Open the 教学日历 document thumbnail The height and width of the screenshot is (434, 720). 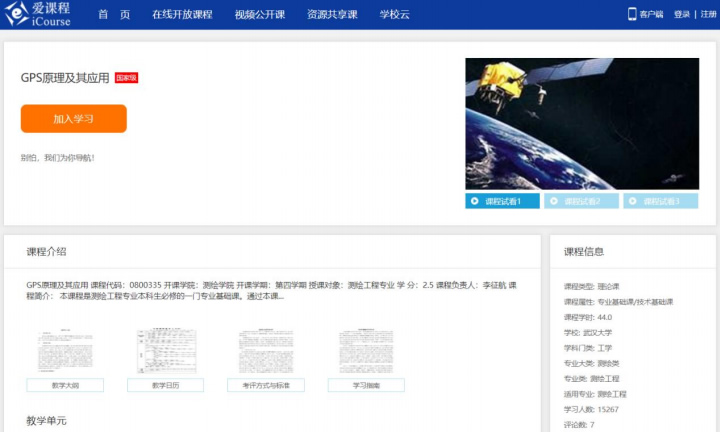(165, 351)
